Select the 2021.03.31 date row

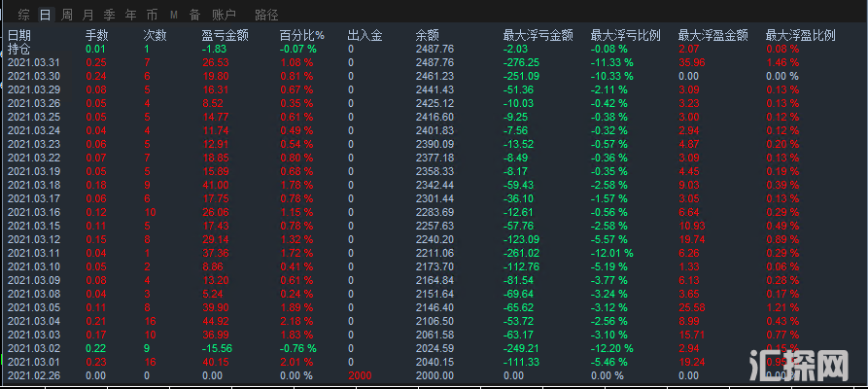[x=33, y=62]
